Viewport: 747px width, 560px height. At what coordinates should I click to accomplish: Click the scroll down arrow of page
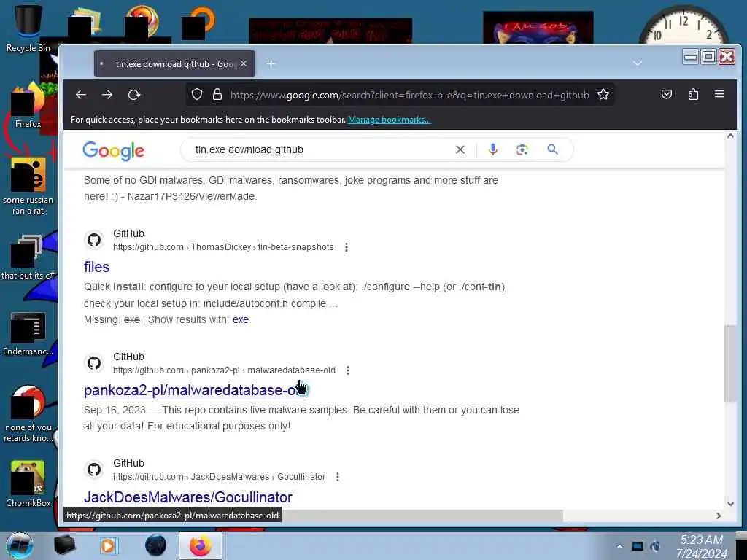point(730,504)
